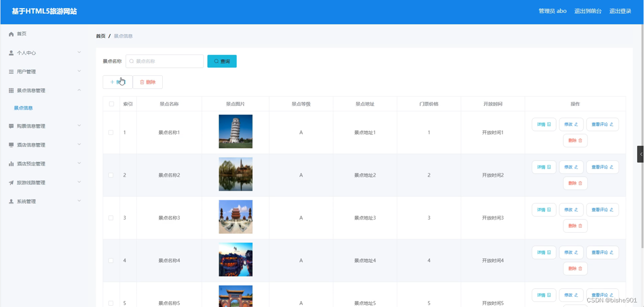644x307 pixels.
Task: Click 删除 for row 景点名称3
Action: (x=575, y=226)
